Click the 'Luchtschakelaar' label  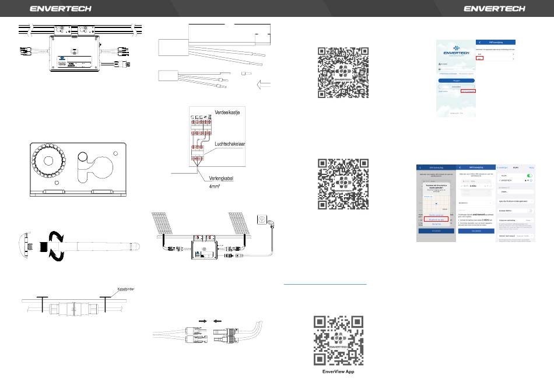[x=230, y=144]
